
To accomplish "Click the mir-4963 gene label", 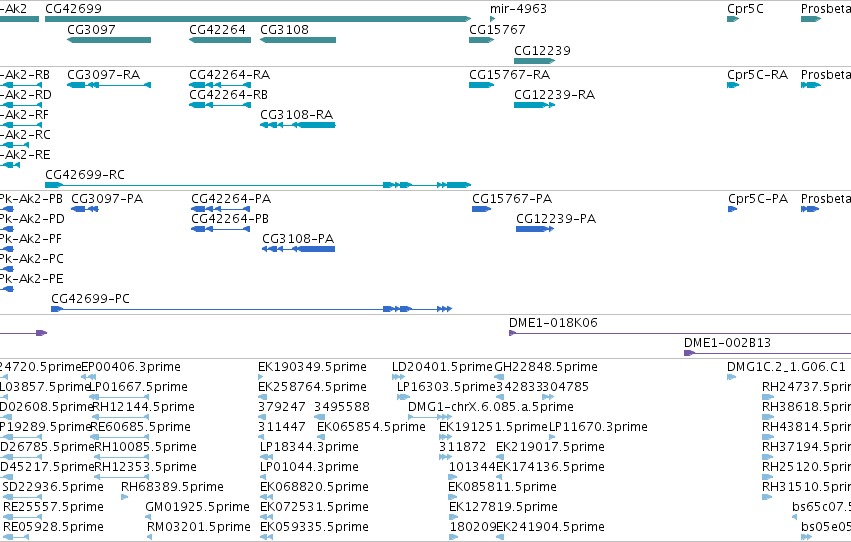I will point(518,9).
